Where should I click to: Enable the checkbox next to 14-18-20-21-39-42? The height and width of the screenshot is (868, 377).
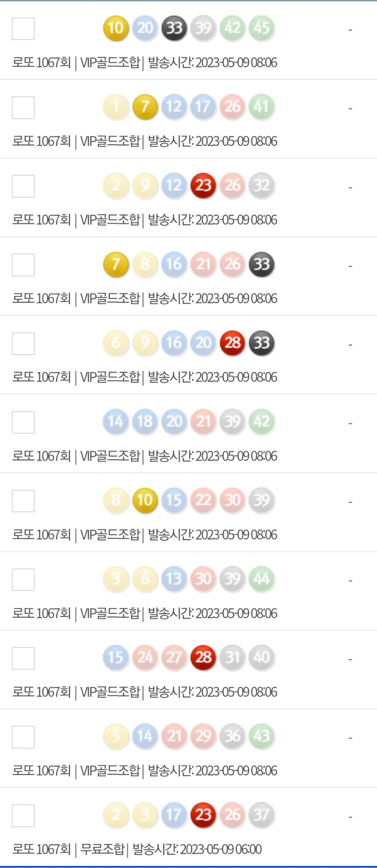[x=23, y=422]
